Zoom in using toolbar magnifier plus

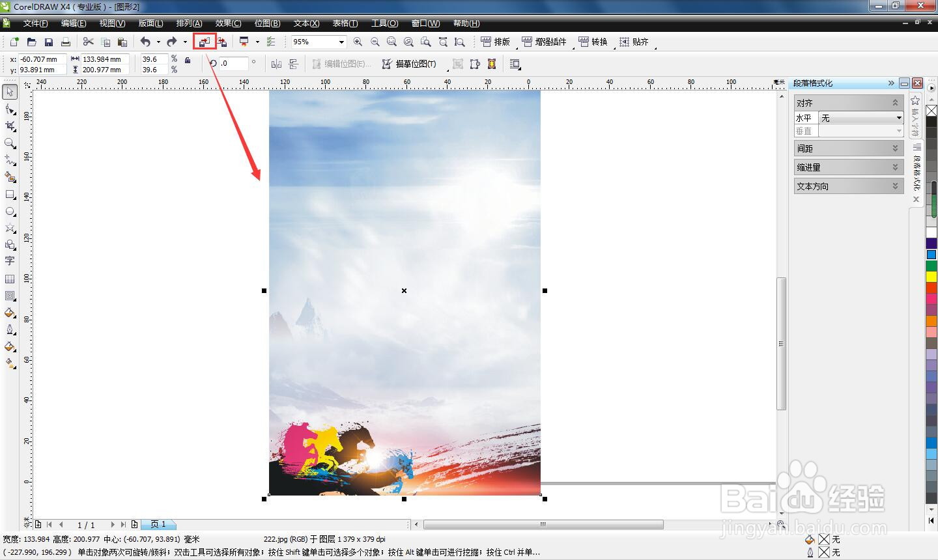coord(358,42)
